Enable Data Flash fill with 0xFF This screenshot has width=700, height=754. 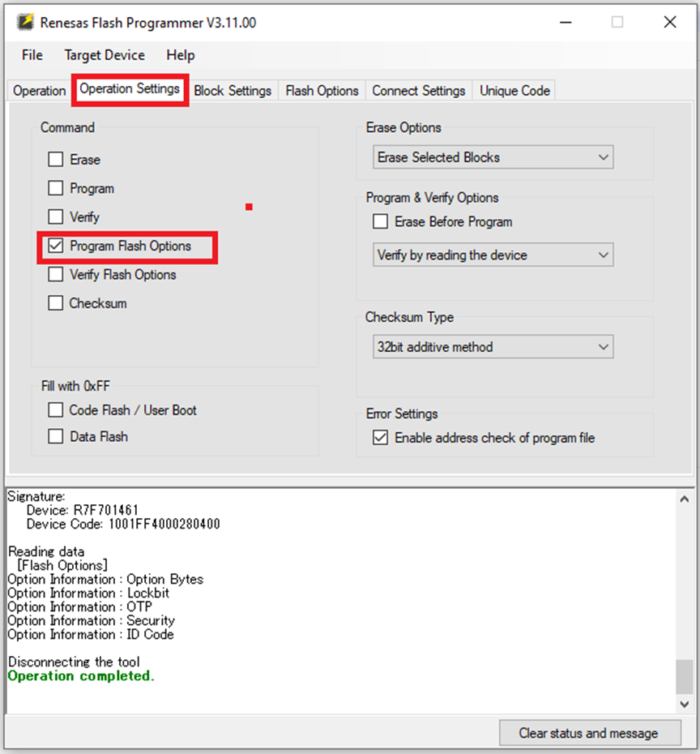pos(56,437)
